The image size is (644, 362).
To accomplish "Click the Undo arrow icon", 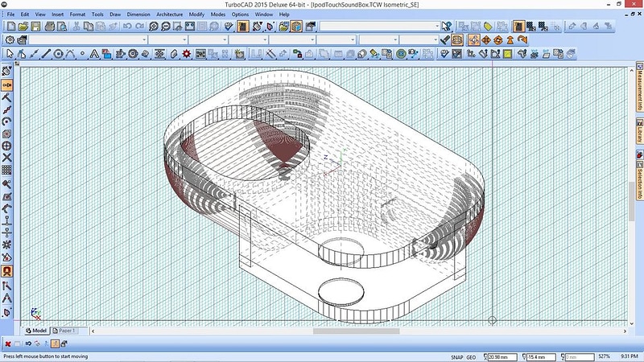I will tap(127, 27).
